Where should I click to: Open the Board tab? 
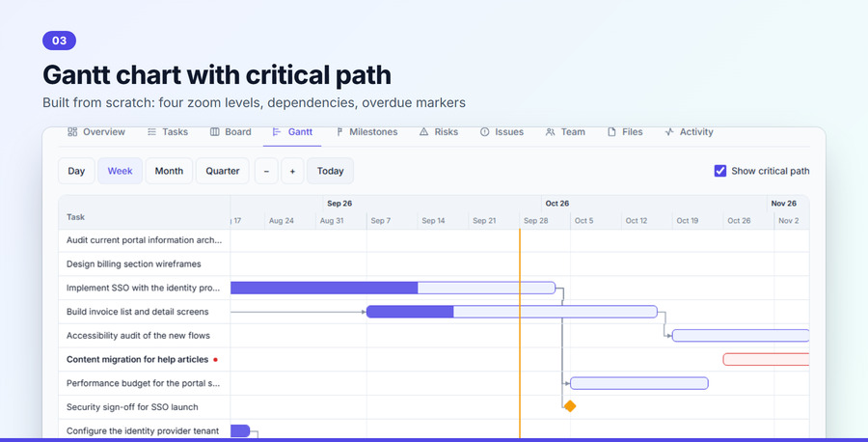click(231, 132)
